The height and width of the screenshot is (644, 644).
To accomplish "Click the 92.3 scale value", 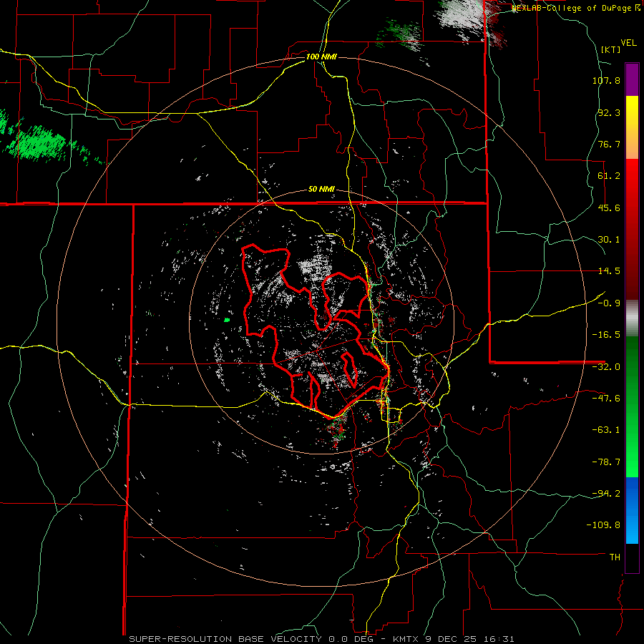I will (x=609, y=112).
